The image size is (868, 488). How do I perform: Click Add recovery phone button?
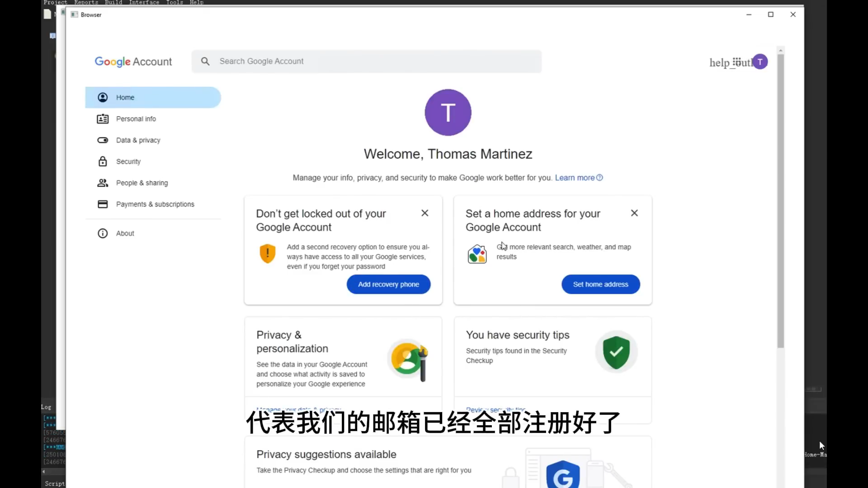pyautogui.click(x=388, y=284)
